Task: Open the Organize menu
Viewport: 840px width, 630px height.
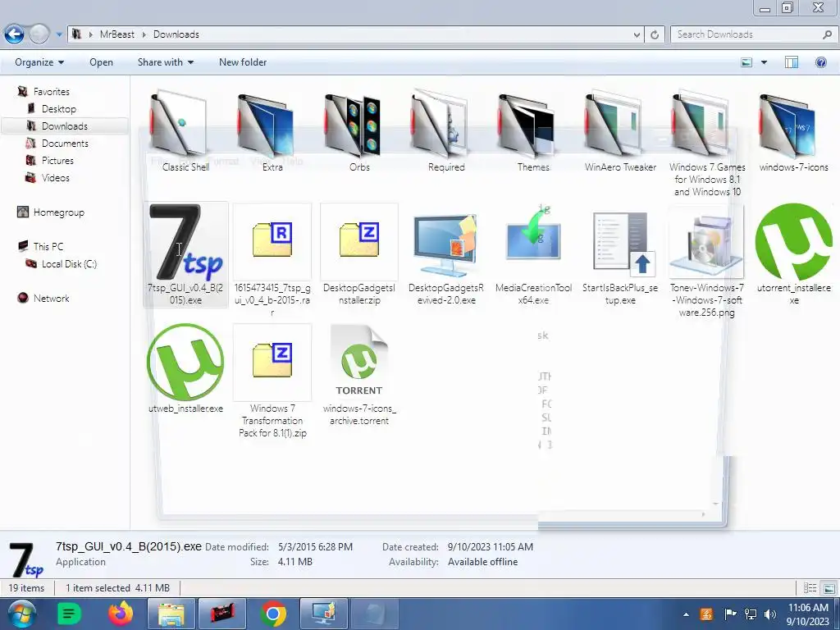Action: point(39,62)
